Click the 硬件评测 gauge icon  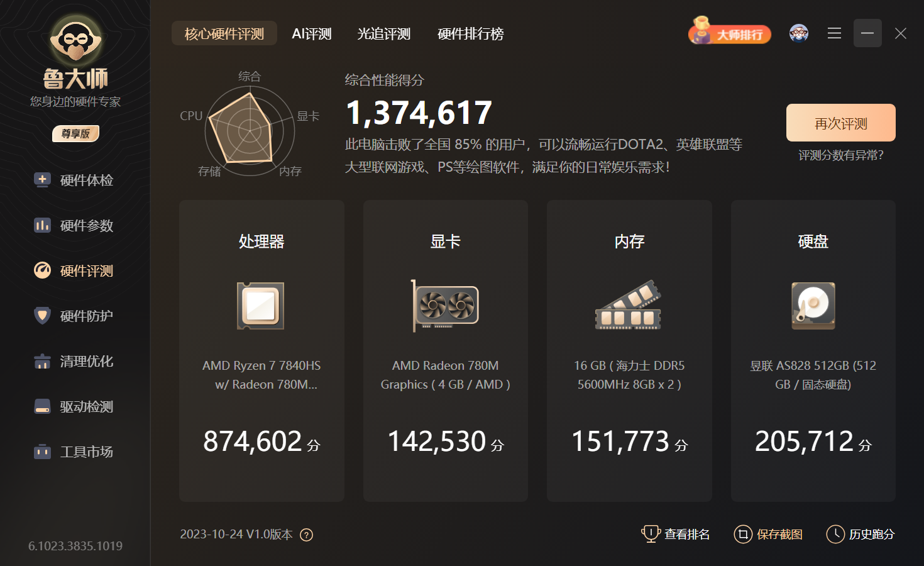[42, 270]
